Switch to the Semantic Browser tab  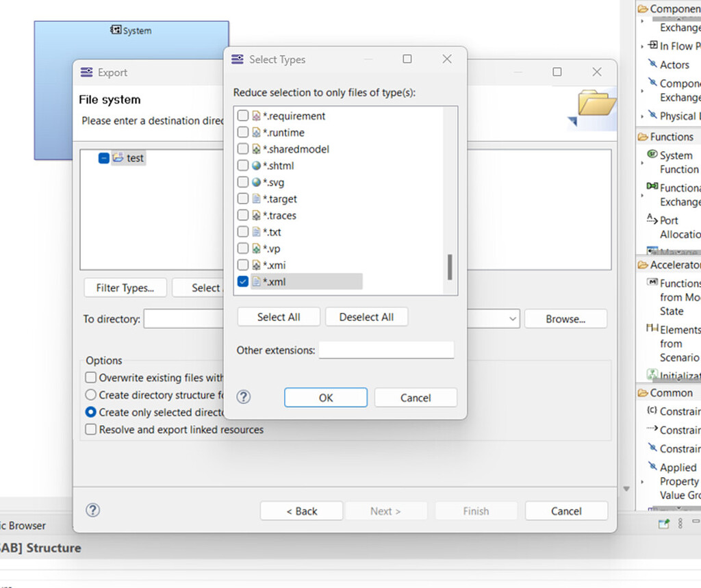pos(24,526)
